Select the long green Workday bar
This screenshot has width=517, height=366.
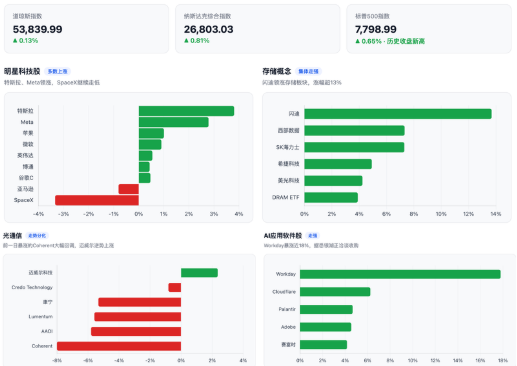pos(400,274)
